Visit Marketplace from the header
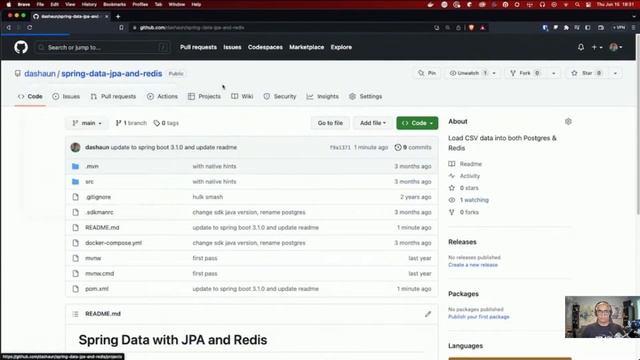The image size is (640, 360). click(x=307, y=47)
